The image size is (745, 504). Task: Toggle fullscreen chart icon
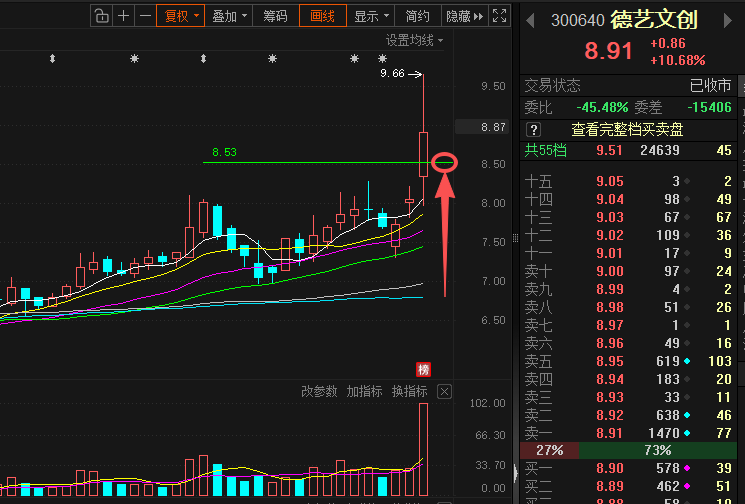(x=499, y=16)
